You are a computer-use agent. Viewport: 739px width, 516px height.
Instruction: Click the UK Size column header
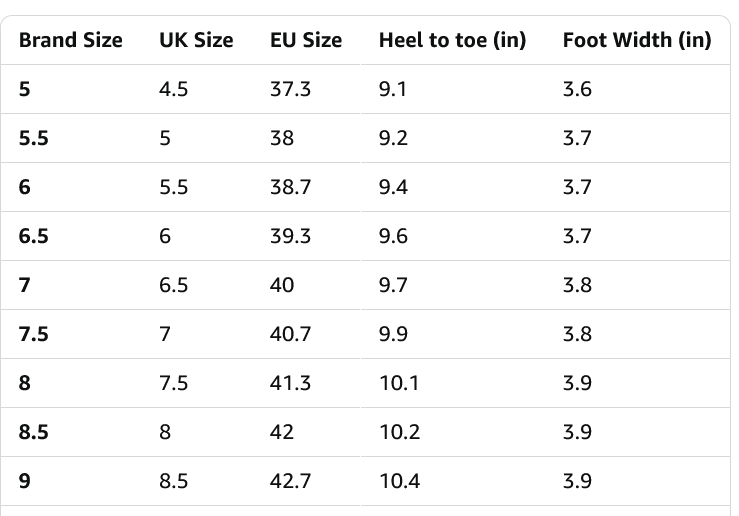point(196,40)
